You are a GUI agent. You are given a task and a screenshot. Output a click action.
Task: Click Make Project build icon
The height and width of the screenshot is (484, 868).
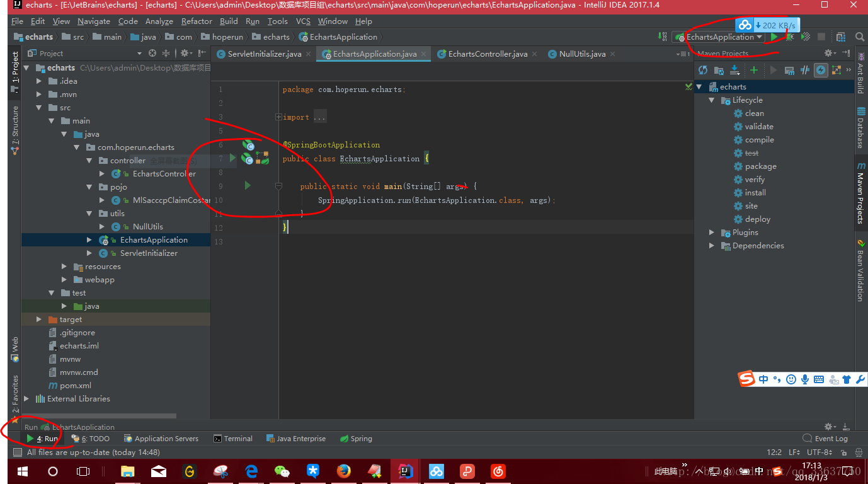coord(662,37)
